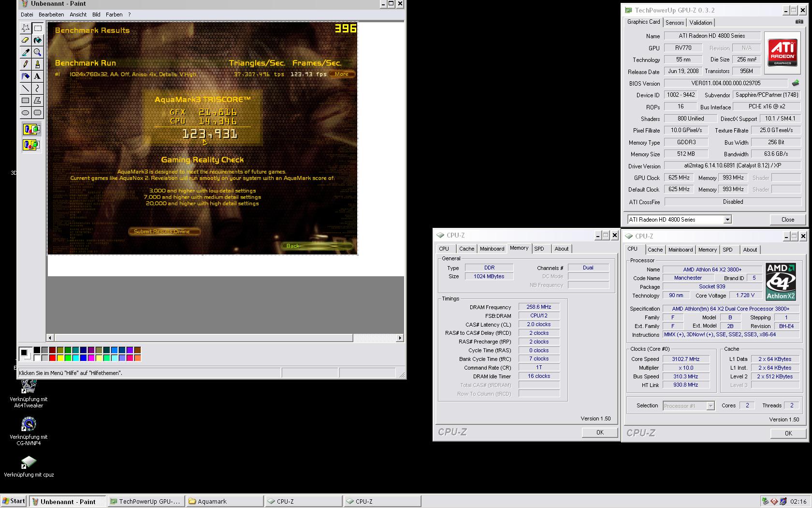
Task: Activate the Airbrush spray tool
Action: 25,76
